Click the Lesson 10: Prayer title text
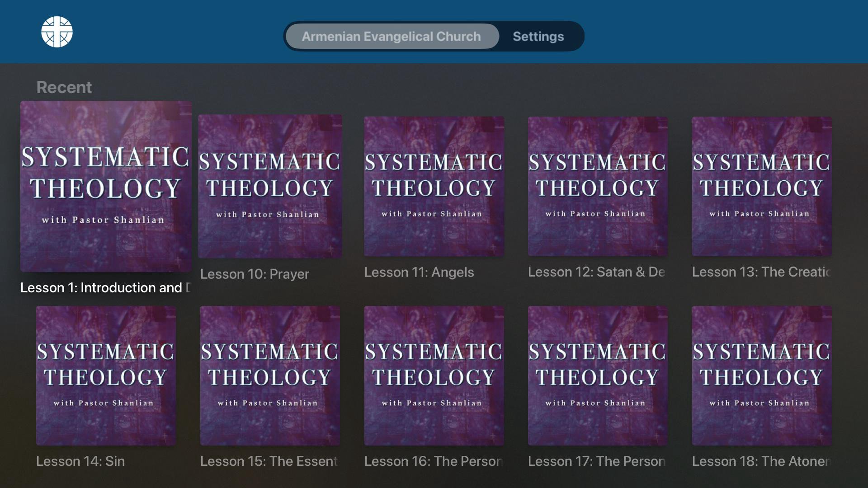 click(255, 274)
